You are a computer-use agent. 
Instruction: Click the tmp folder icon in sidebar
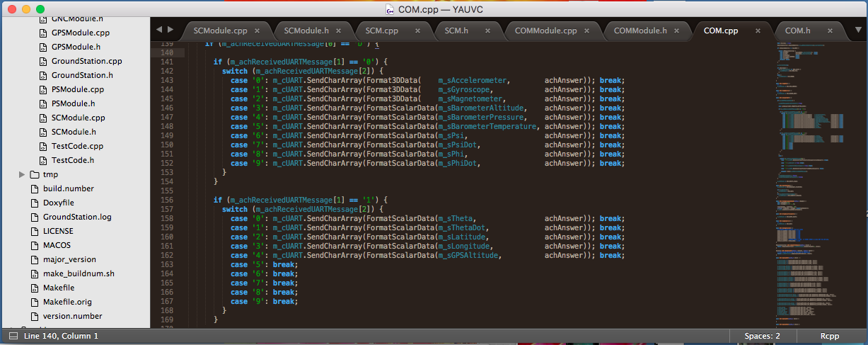pos(35,174)
